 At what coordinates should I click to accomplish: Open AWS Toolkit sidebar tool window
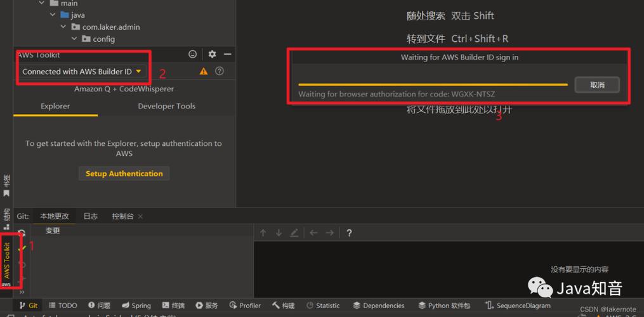click(x=6, y=261)
